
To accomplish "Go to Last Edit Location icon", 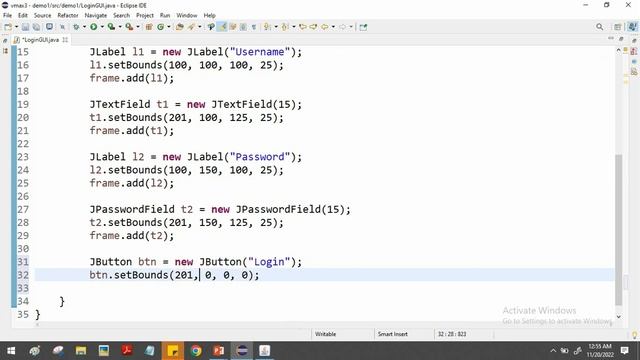I will pyautogui.click(x=302, y=27).
